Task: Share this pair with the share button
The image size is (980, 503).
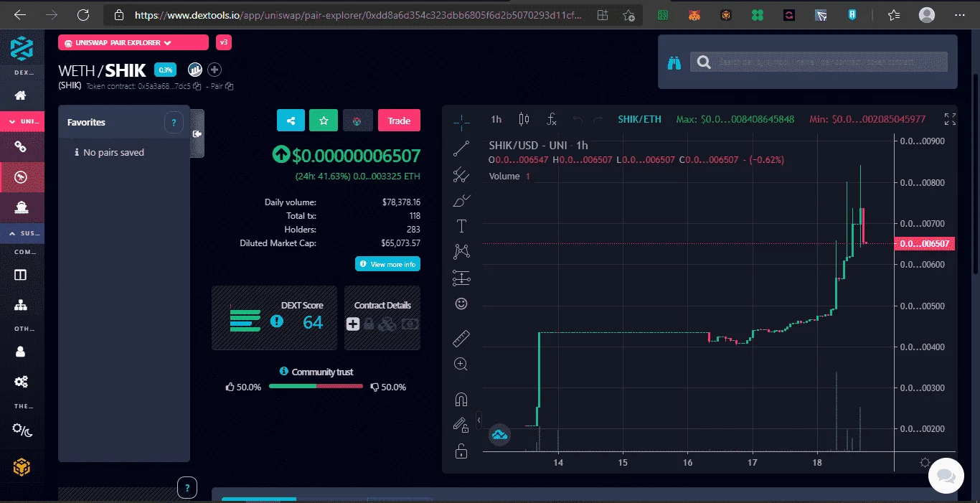Action: (x=291, y=121)
